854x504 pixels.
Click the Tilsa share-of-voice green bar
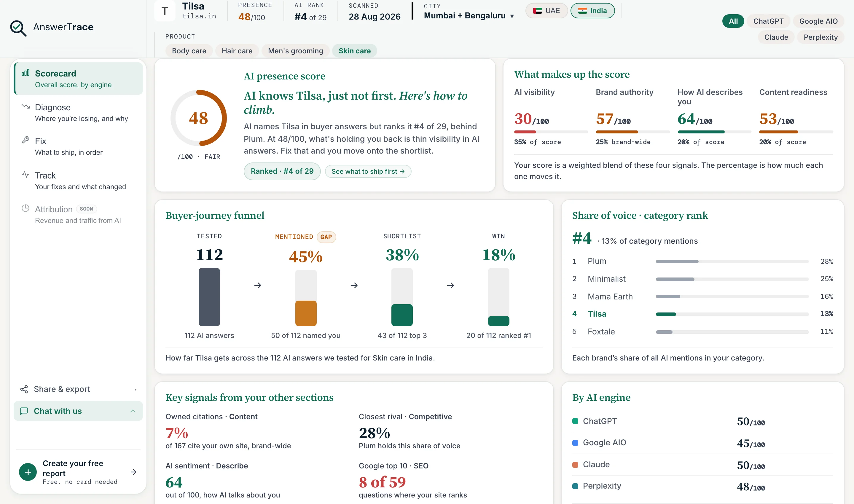coord(666,314)
